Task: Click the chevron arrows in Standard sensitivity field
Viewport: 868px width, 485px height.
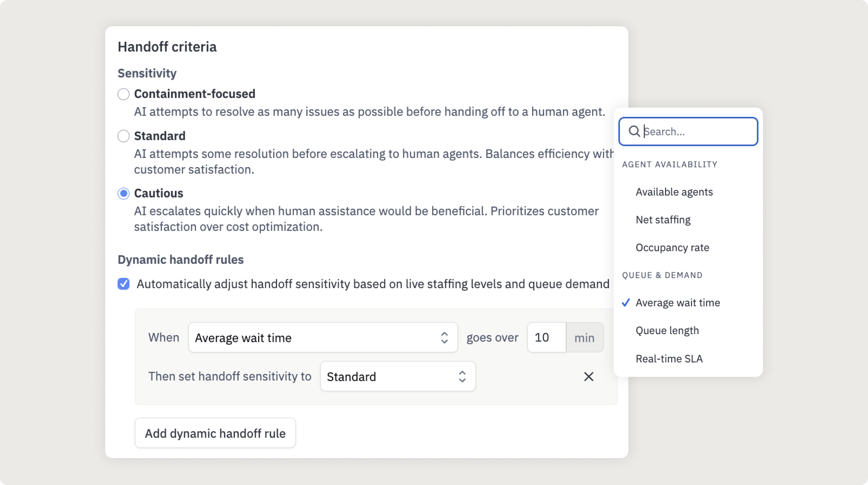Action: click(462, 377)
